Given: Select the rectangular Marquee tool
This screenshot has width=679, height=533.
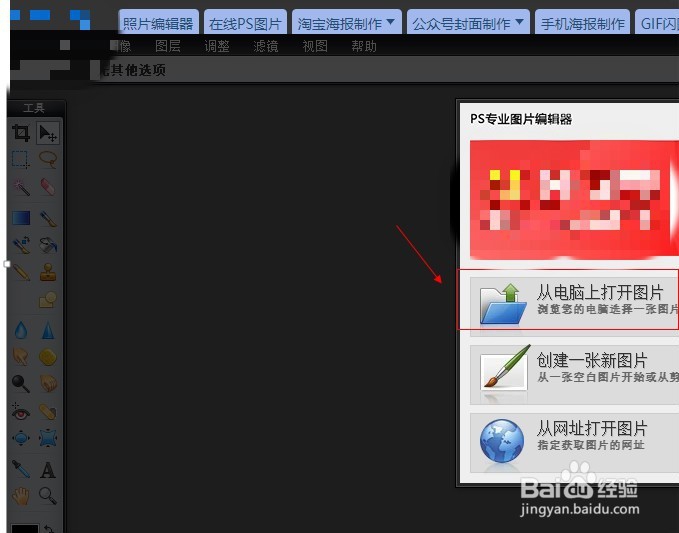Looking at the screenshot, I should click(x=21, y=159).
